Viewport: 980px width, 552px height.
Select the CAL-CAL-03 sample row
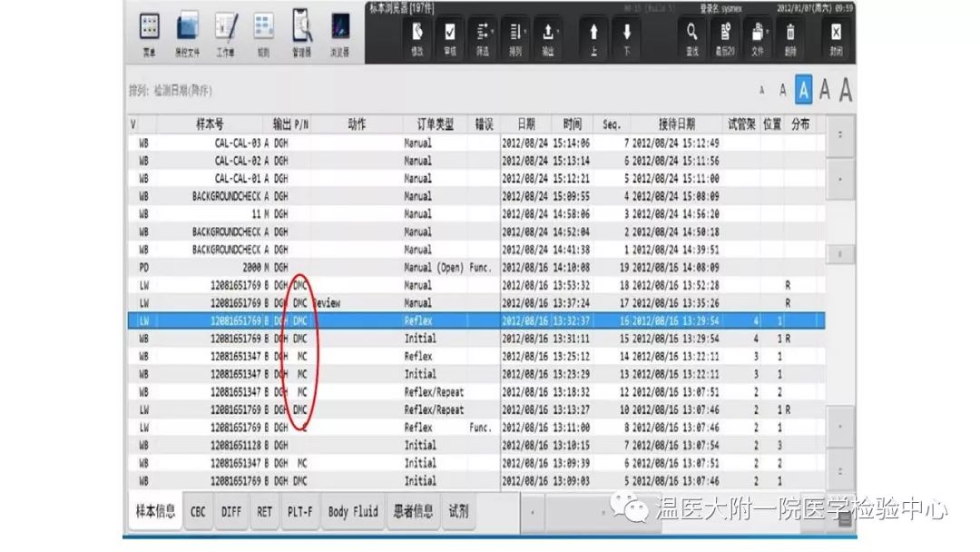pos(476,143)
